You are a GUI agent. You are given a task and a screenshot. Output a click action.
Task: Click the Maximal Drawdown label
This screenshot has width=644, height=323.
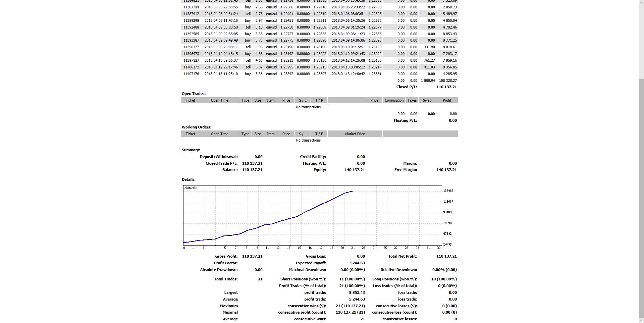(308, 270)
